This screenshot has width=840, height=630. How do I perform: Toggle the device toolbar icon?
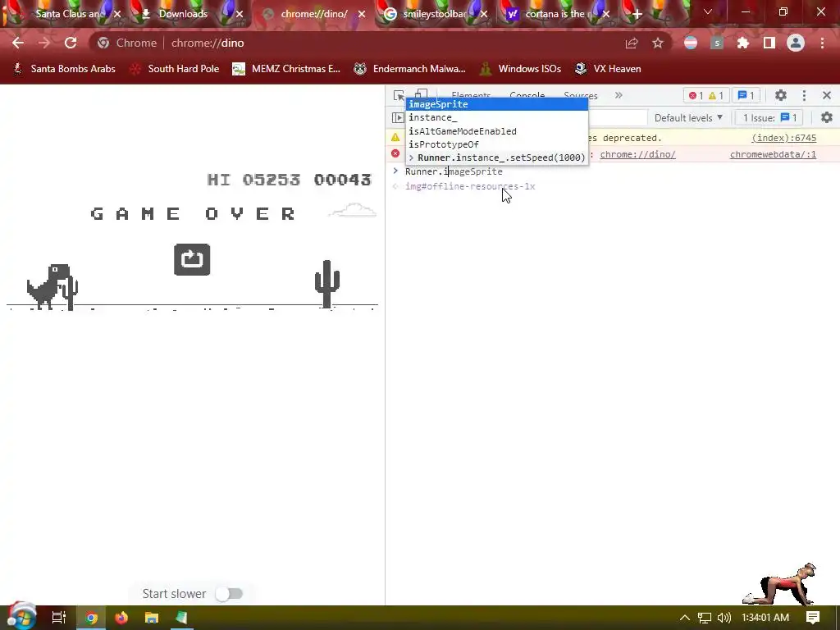click(x=421, y=94)
